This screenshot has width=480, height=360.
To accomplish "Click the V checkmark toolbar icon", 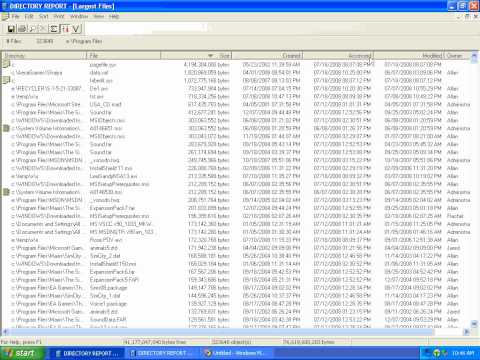I will point(76,29).
